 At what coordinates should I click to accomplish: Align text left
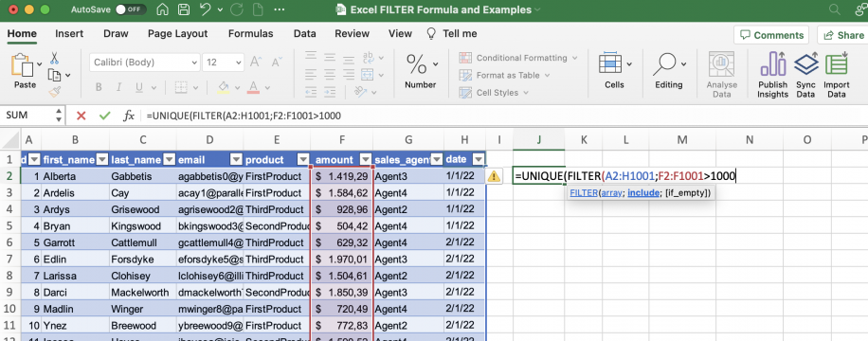[311, 74]
